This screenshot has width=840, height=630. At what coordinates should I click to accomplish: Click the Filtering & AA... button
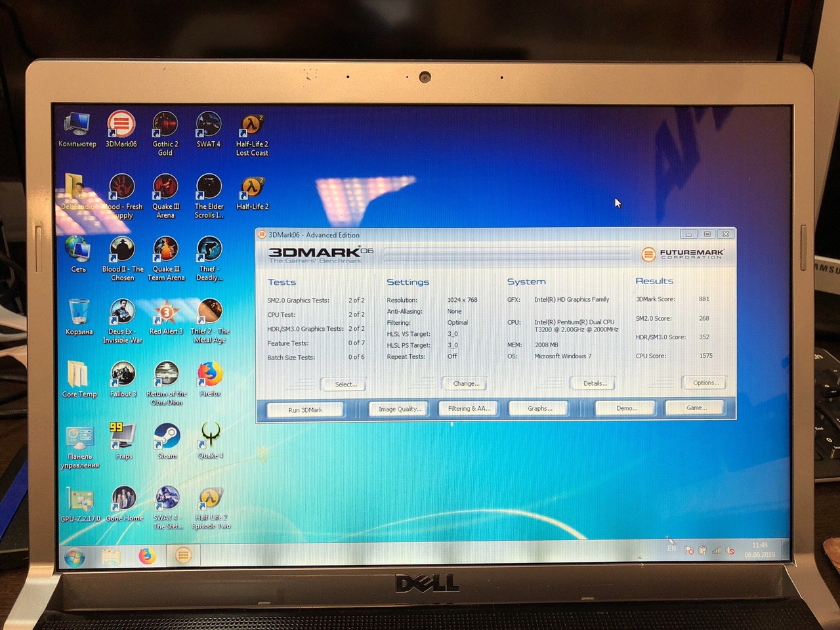coord(469,408)
